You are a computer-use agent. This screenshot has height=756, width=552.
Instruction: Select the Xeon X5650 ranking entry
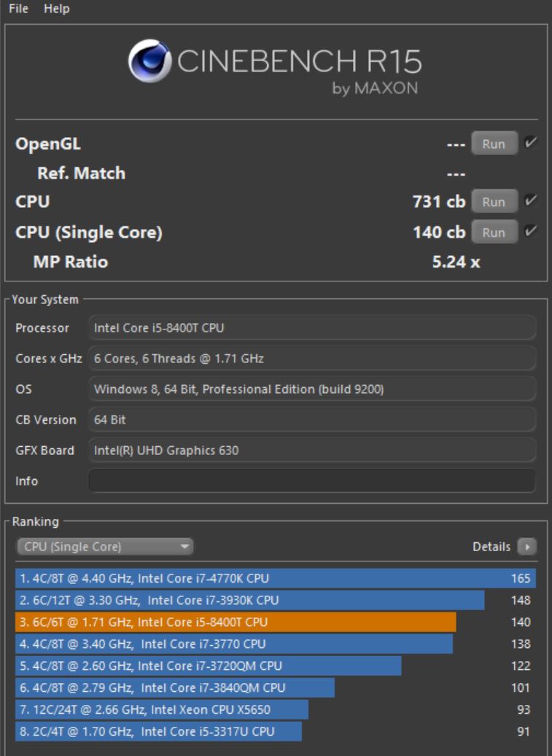162,709
